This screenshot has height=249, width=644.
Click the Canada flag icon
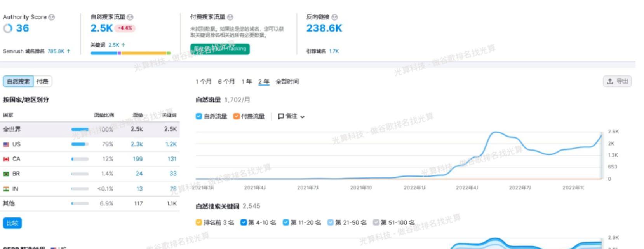click(6, 159)
